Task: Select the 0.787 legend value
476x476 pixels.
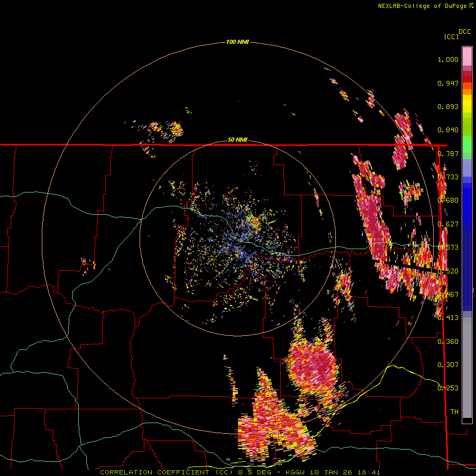Action: click(x=448, y=153)
